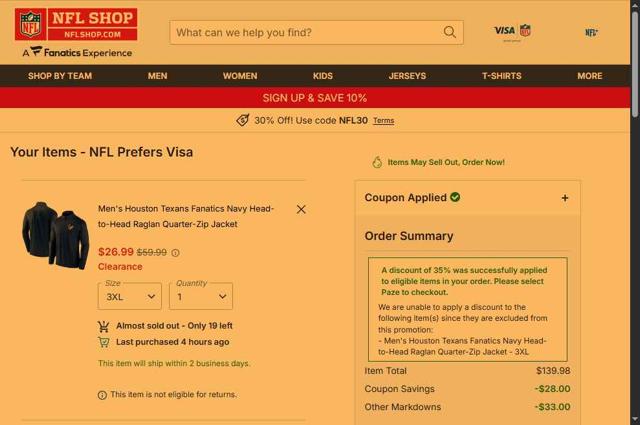Open the Jerseys menu item

click(x=407, y=76)
